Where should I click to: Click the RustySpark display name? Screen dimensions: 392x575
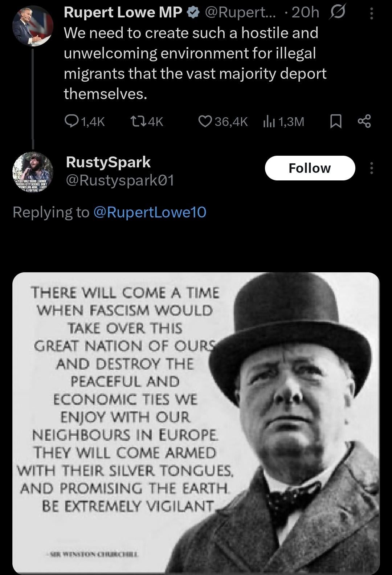click(x=108, y=162)
